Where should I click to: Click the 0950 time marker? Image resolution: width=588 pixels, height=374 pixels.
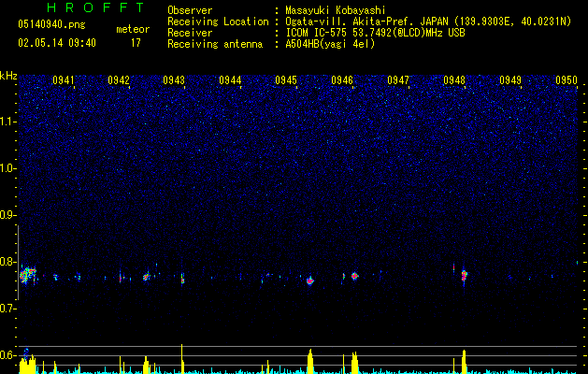point(566,80)
